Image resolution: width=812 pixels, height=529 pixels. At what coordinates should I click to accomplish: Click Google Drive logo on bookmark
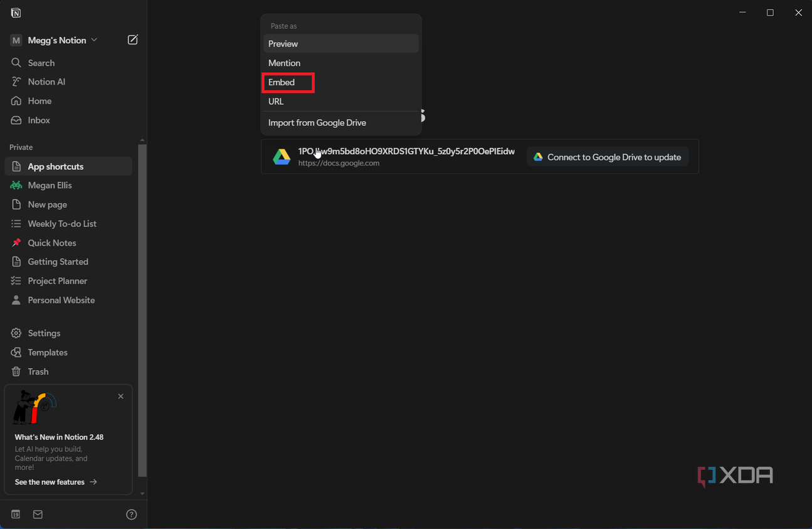point(282,157)
